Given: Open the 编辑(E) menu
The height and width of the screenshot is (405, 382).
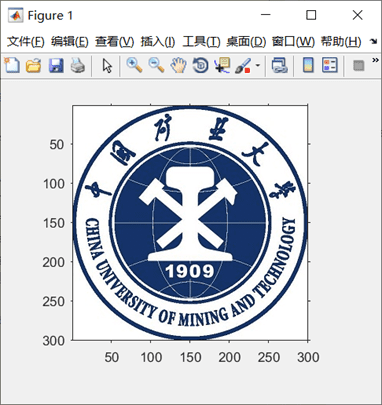Looking at the screenshot, I should (70, 42).
